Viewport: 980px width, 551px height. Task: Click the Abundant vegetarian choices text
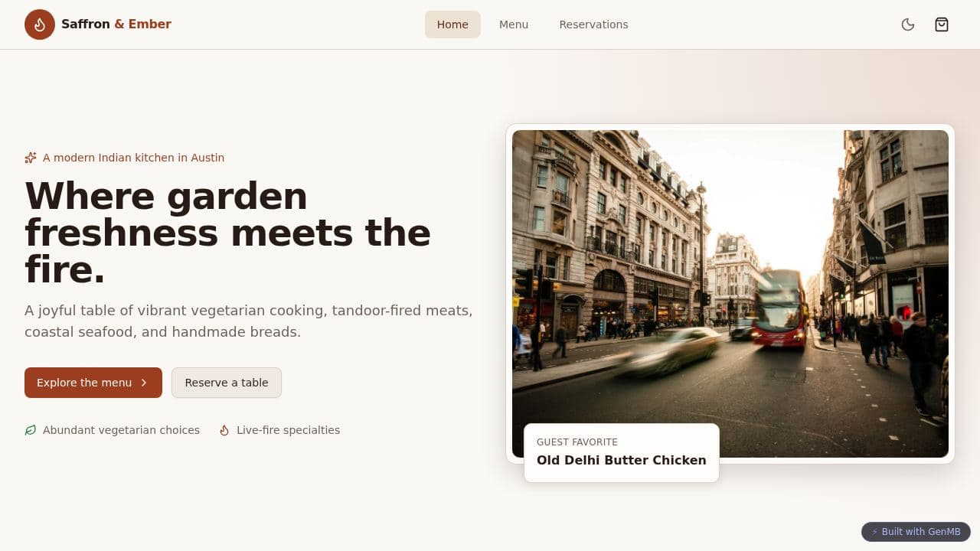[121, 430]
